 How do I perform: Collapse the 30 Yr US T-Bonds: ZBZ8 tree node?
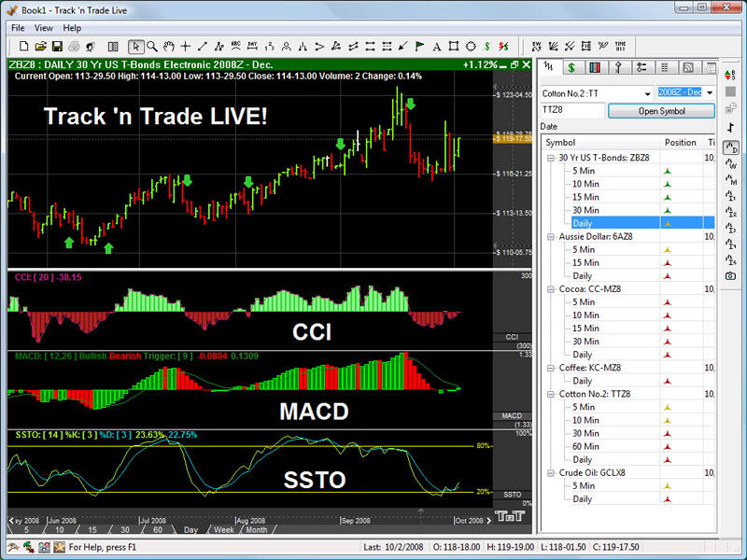click(x=550, y=158)
